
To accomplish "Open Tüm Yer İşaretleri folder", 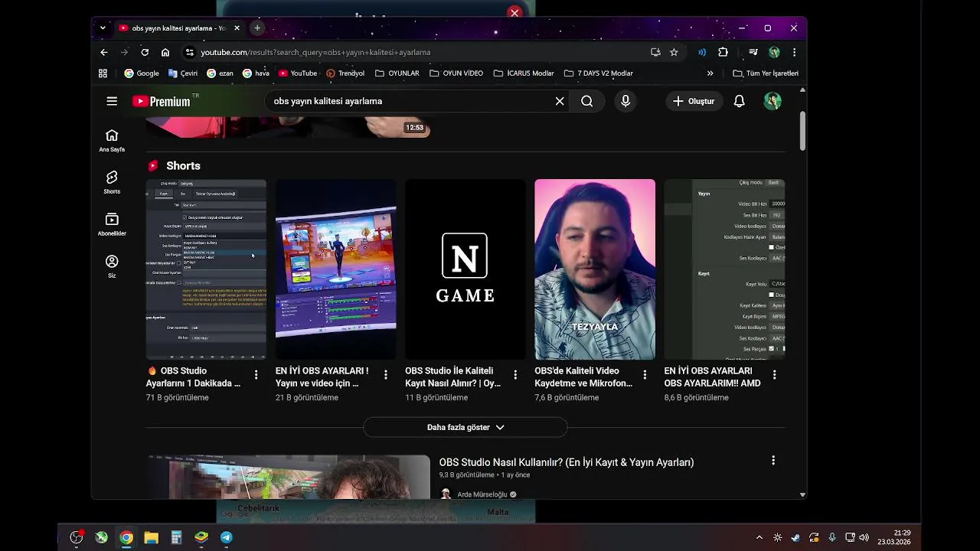I will point(766,73).
